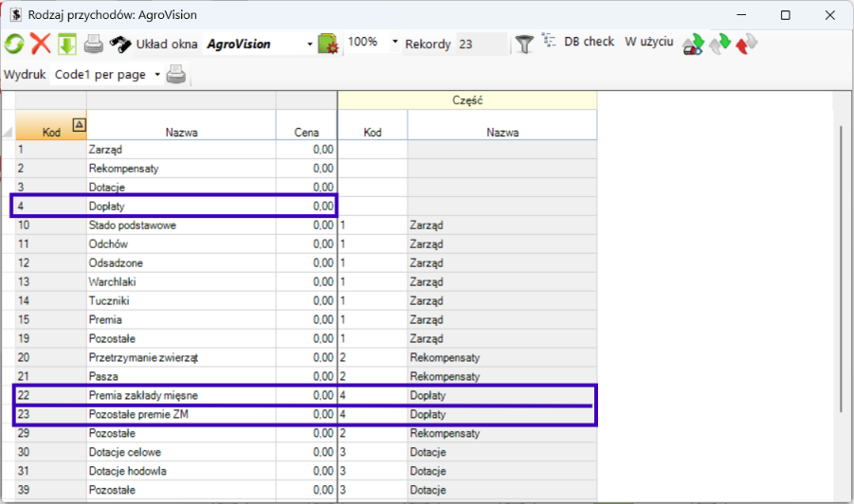Open the 100% zoom dropdown
The width and height of the screenshot is (854, 504).
pyautogui.click(x=395, y=42)
